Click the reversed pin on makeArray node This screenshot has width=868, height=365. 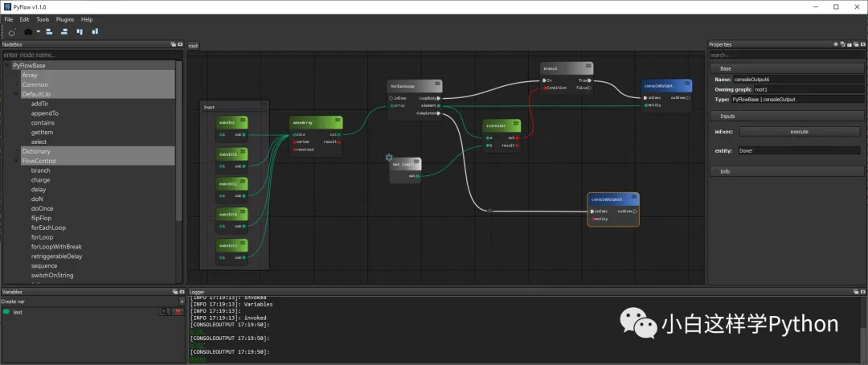[x=295, y=150]
